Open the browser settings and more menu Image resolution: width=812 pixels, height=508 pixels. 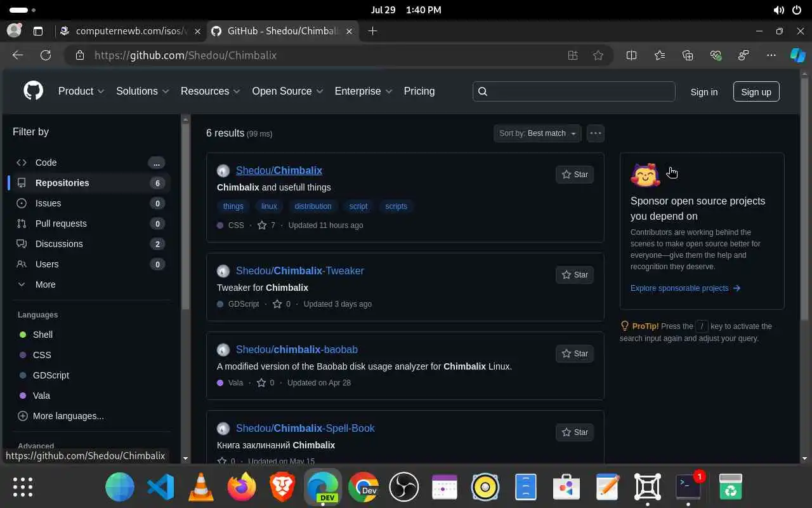click(x=771, y=55)
